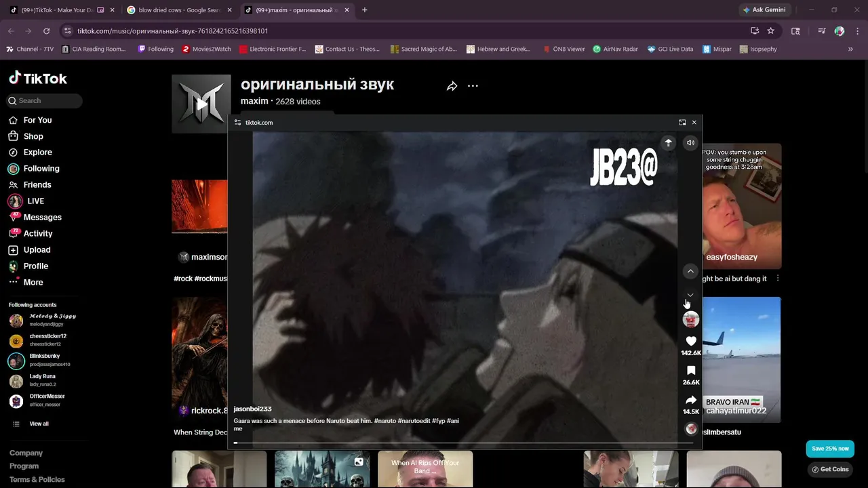Viewport: 868px width, 488px height.
Task: Go to next video chevron
Action: [x=690, y=295]
